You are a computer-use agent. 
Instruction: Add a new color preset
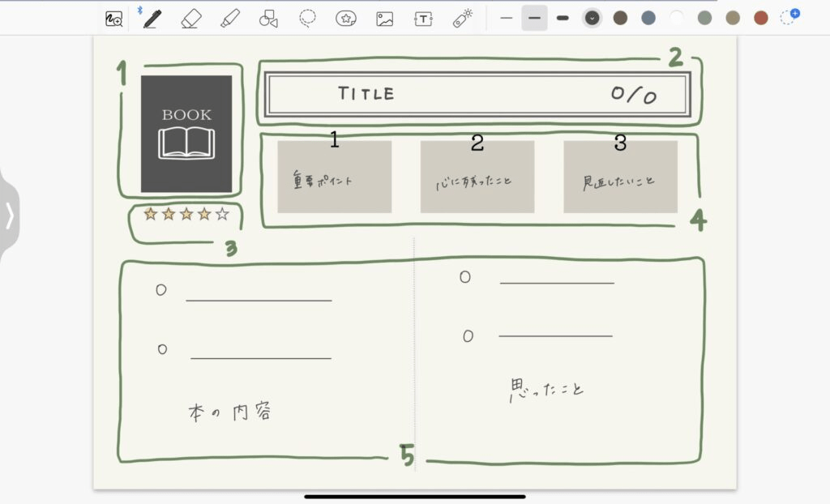(789, 17)
